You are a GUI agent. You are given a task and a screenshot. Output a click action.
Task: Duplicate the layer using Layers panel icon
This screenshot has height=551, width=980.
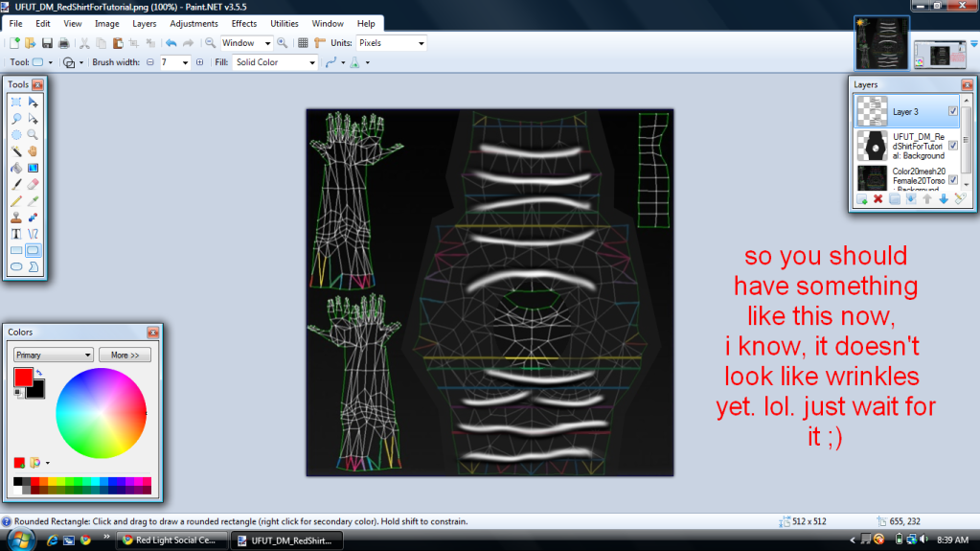point(895,199)
